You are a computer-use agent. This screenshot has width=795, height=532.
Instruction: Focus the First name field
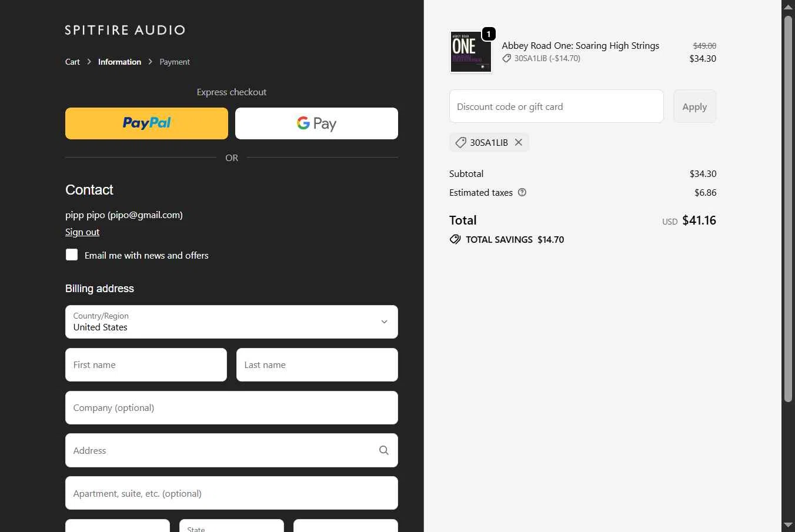(146, 364)
